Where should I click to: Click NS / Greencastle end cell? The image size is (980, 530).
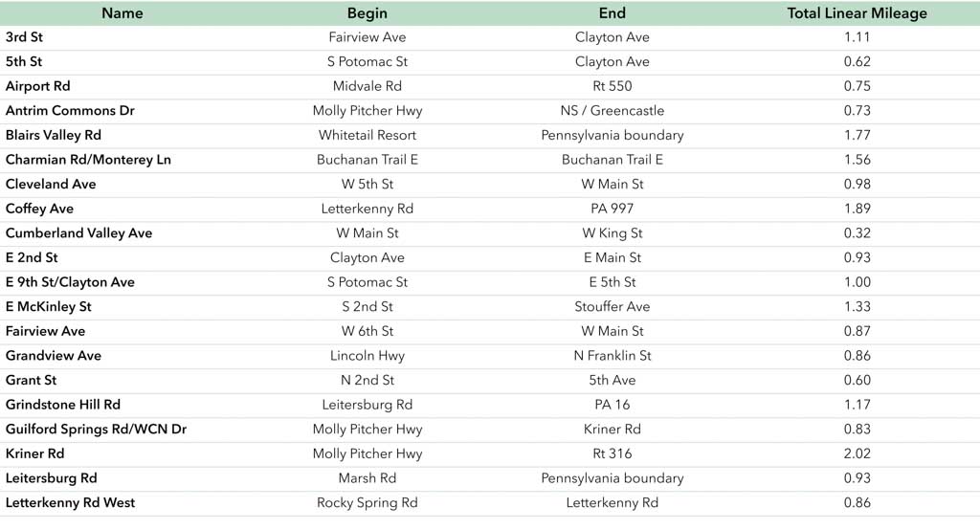(612, 111)
